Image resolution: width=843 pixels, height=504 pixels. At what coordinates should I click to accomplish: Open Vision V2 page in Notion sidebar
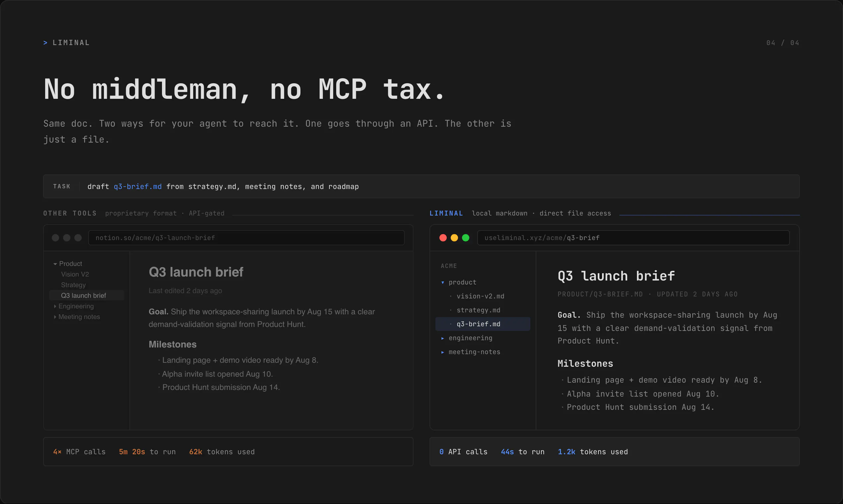(75, 274)
